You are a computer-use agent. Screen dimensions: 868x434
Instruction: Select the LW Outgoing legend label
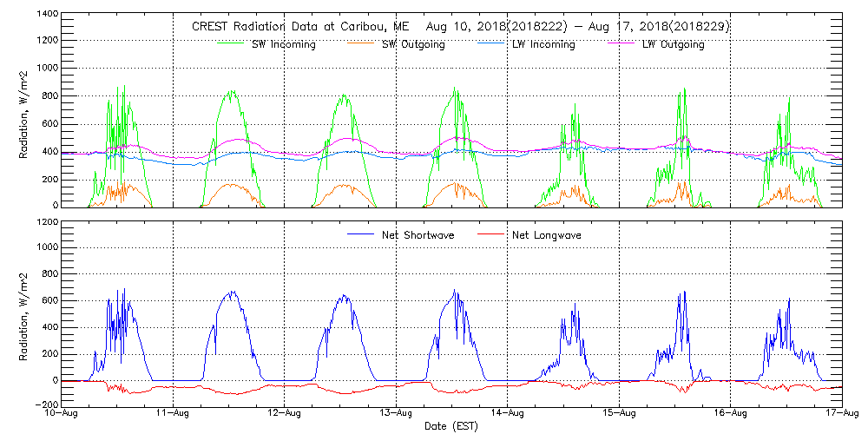pos(673,44)
